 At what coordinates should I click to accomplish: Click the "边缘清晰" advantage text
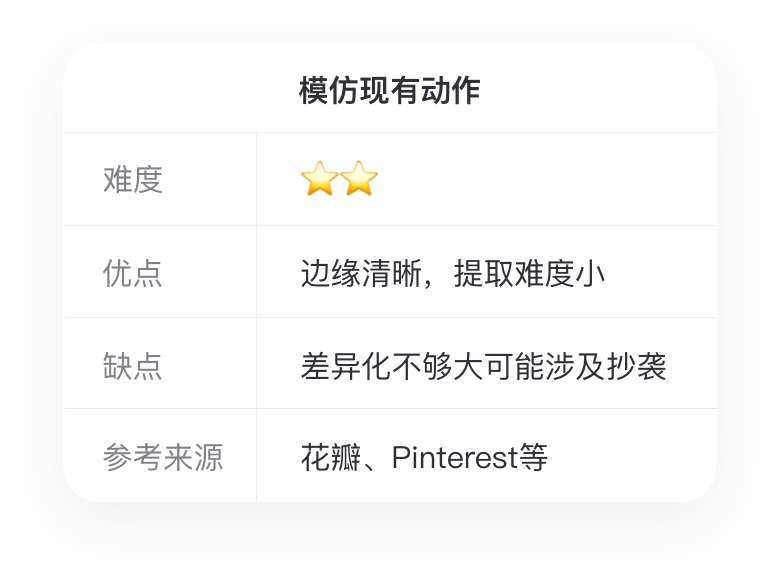click(361, 273)
